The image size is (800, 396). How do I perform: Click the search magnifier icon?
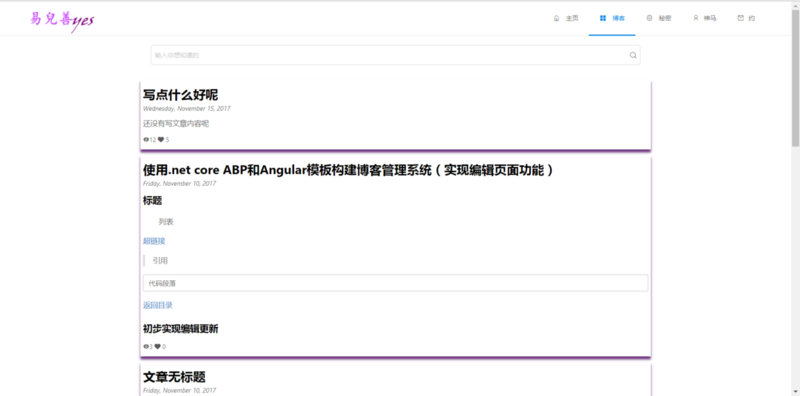tap(633, 55)
